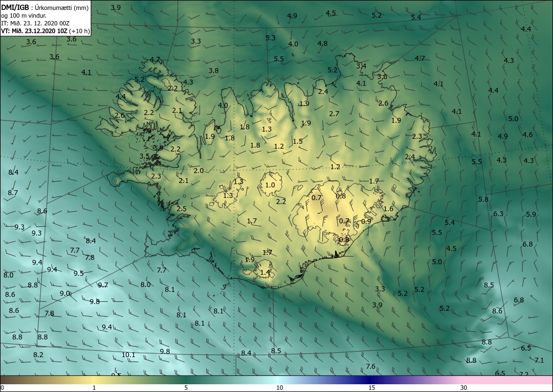
Task: Click the map value '5.8'
Action: point(483,199)
